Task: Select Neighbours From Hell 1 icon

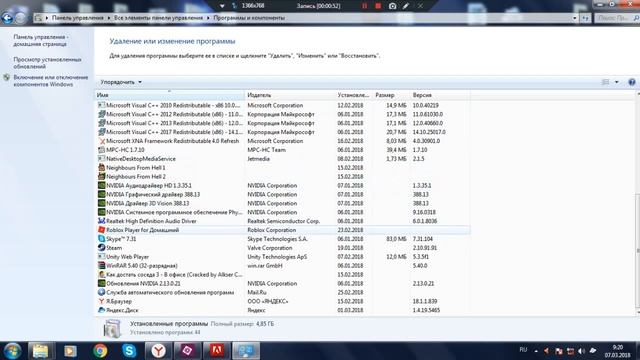Action: pos(101,167)
